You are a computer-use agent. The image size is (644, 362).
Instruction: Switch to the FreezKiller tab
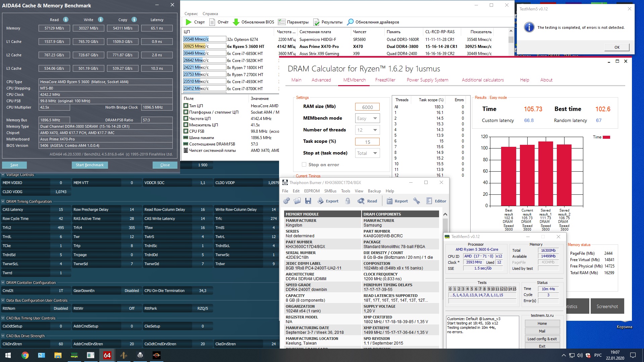(385, 80)
